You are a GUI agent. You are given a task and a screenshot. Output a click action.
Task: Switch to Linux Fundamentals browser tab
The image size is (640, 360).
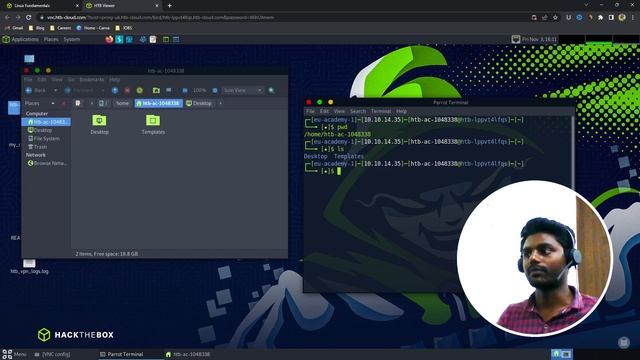point(41,6)
